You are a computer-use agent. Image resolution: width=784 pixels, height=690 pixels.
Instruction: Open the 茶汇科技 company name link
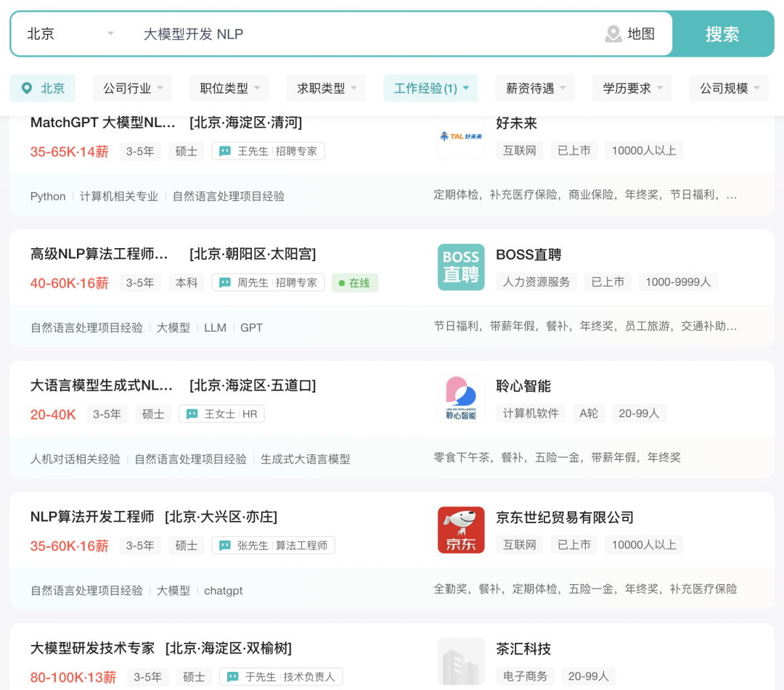pyautogui.click(x=523, y=649)
